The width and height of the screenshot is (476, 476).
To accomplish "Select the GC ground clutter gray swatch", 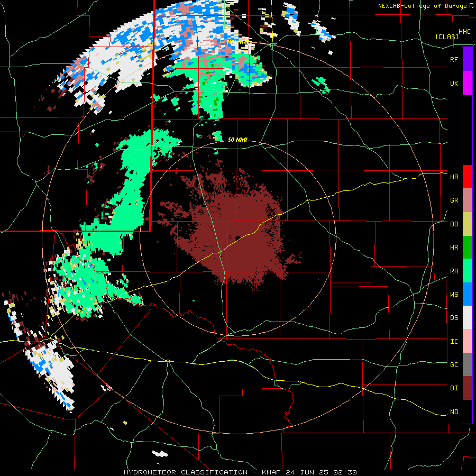I will tap(467, 364).
